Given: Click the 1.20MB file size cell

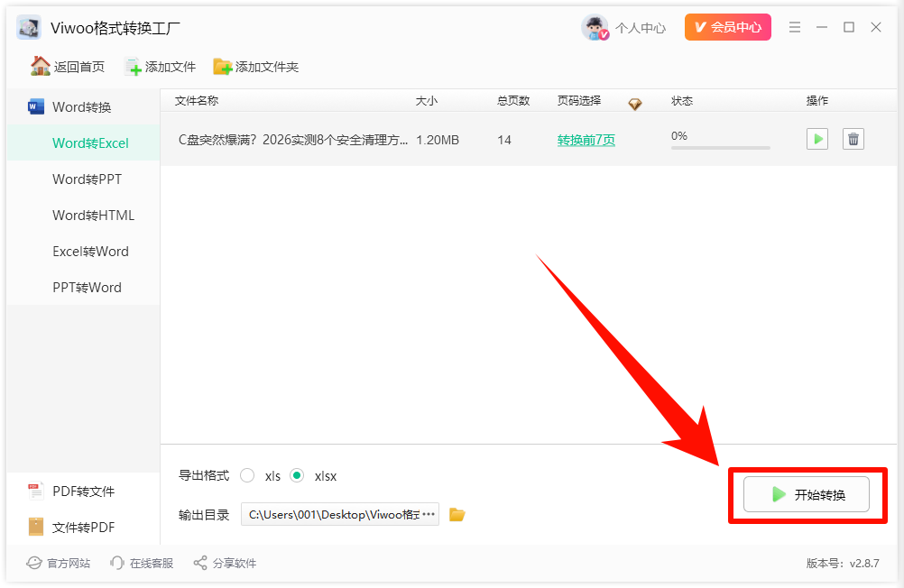Looking at the screenshot, I should 438,140.
